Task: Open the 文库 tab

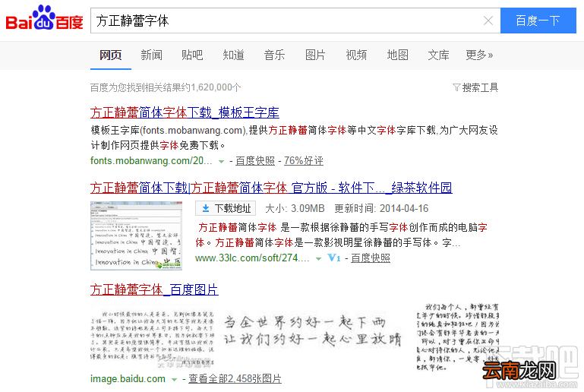Action: 438,55
